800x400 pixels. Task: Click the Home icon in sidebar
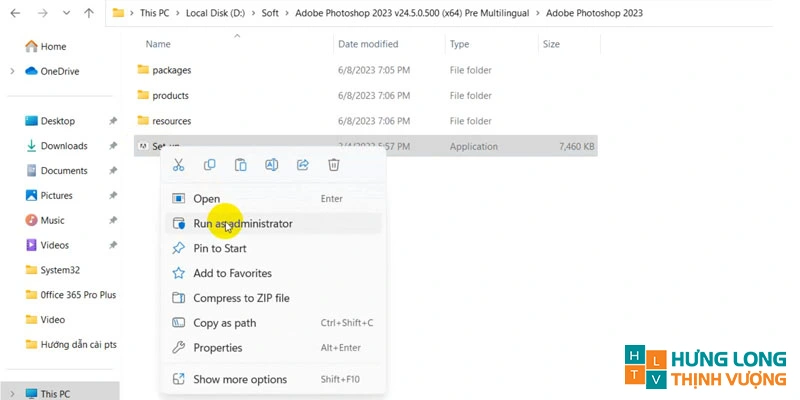click(31, 46)
